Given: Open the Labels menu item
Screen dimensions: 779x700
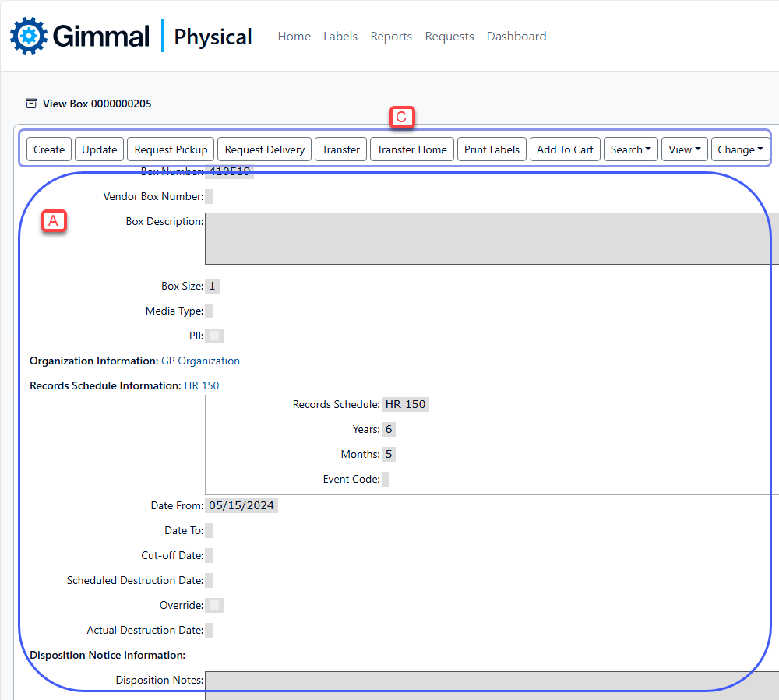Looking at the screenshot, I should click(340, 37).
